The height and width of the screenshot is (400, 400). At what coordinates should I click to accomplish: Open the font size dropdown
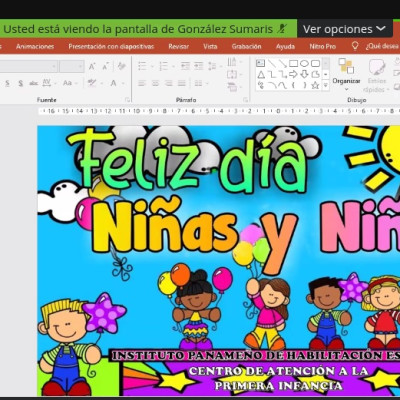pyautogui.click(x=72, y=67)
